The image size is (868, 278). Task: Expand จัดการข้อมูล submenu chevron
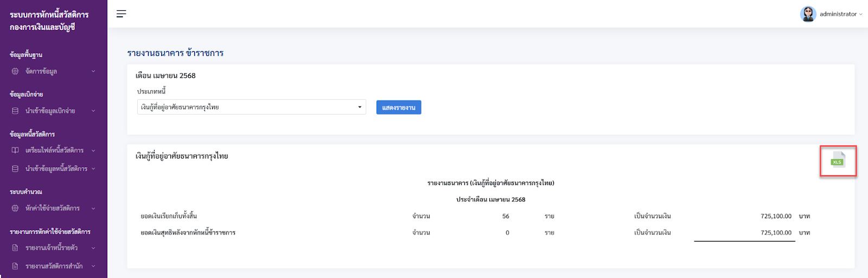[93, 71]
